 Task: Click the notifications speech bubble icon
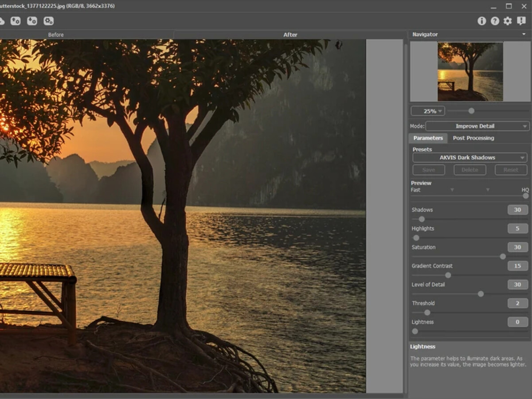[x=521, y=21]
